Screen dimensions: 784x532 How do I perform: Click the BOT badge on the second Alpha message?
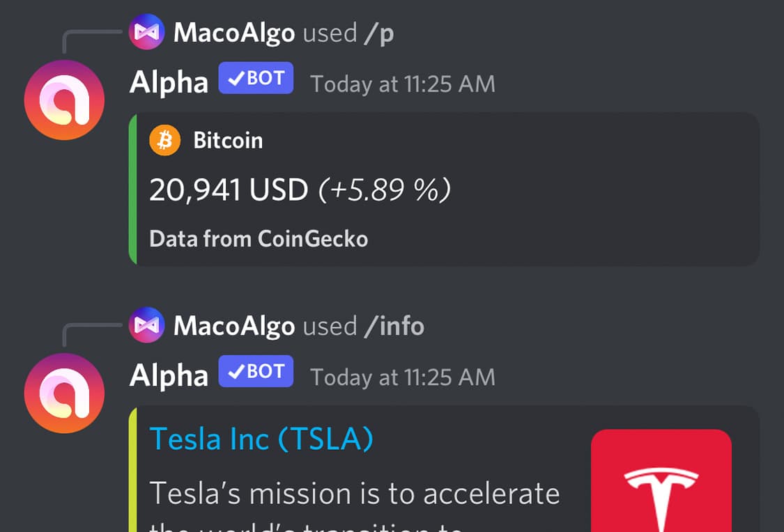point(256,371)
